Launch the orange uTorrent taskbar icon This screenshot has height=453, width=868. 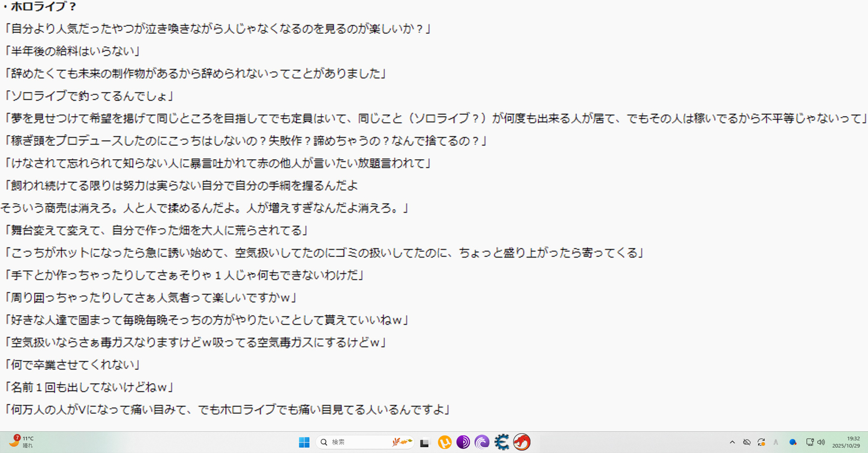click(x=445, y=442)
